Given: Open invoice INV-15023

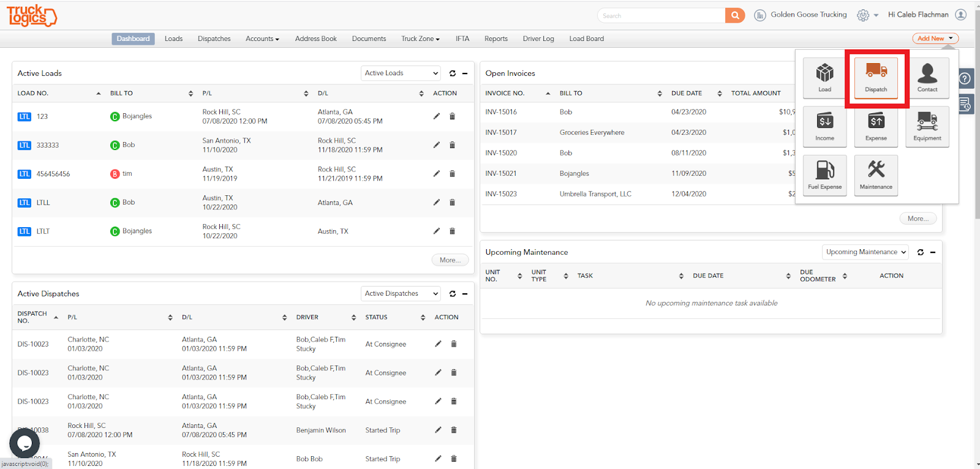Looking at the screenshot, I should [501, 194].
